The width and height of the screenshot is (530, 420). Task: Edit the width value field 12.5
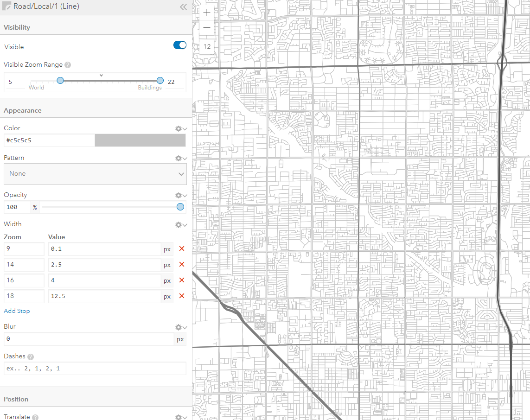(x=104, y=296)
